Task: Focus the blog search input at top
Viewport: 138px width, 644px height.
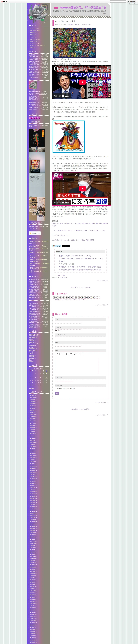Action: click(x=118, y=2)
